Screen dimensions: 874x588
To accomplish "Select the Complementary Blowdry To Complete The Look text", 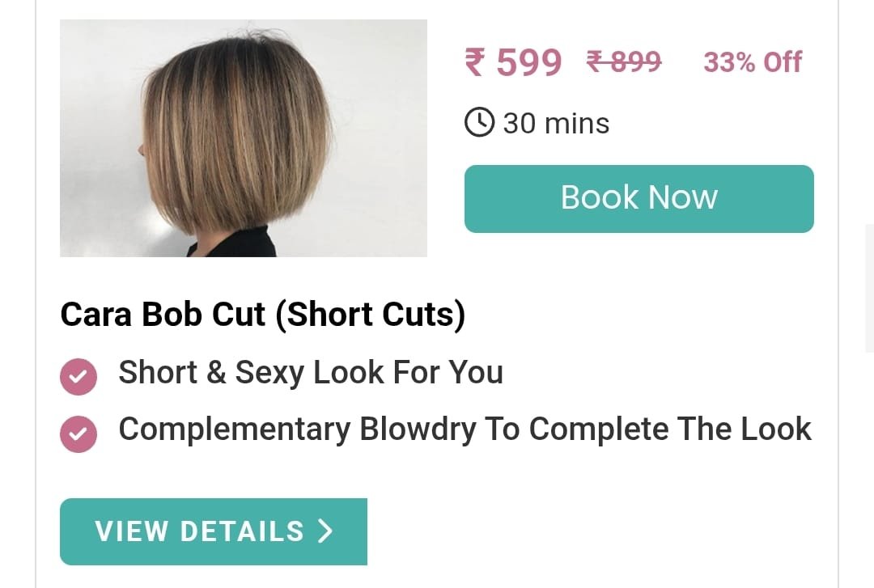I will click(x=465, y=429).
